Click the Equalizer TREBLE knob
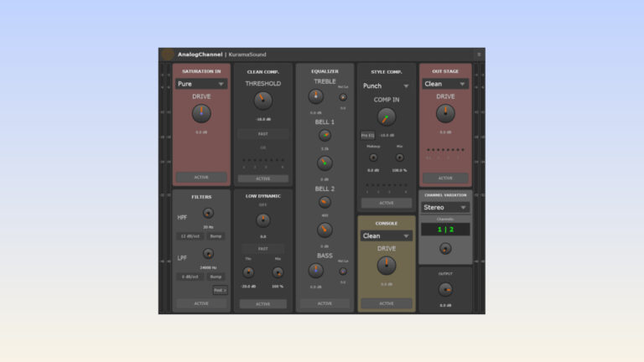The width and height of the screenshot is (644, 362). coord(316,97)
